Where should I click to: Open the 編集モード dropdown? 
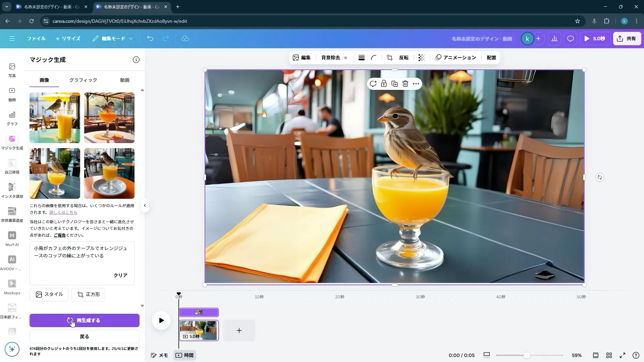[112, 39]
